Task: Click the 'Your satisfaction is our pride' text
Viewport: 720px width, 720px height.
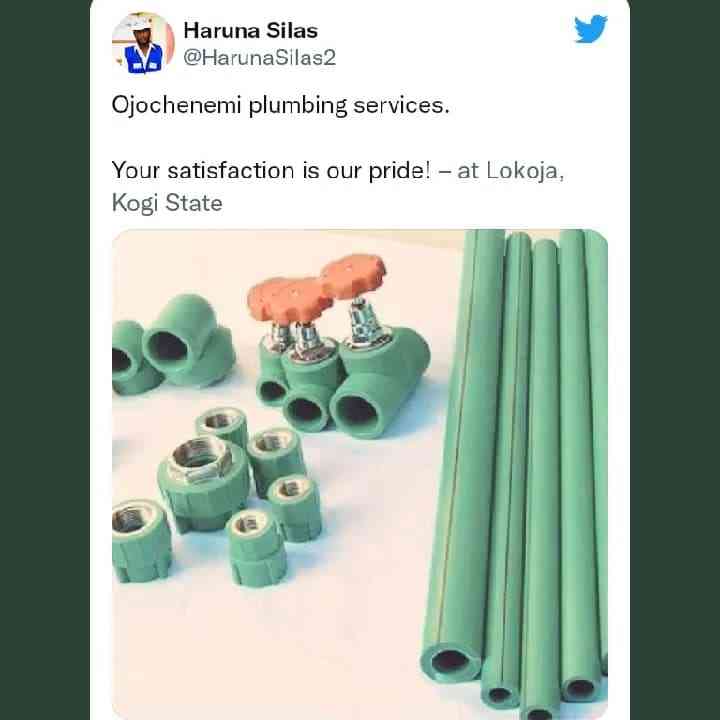Action: (271, 170)
